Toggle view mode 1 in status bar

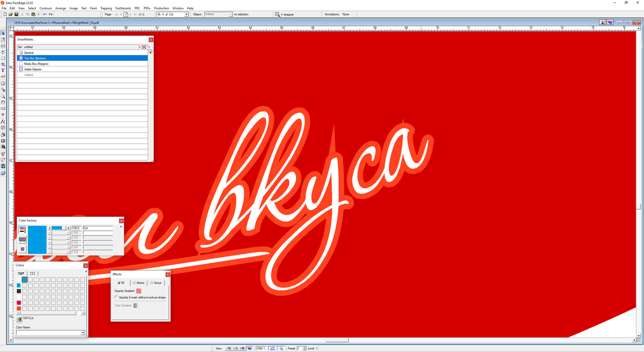coord(229,349)
